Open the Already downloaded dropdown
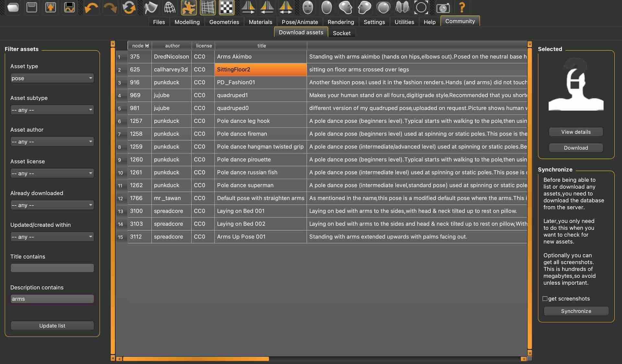622x364 pixels. [52, 205]
